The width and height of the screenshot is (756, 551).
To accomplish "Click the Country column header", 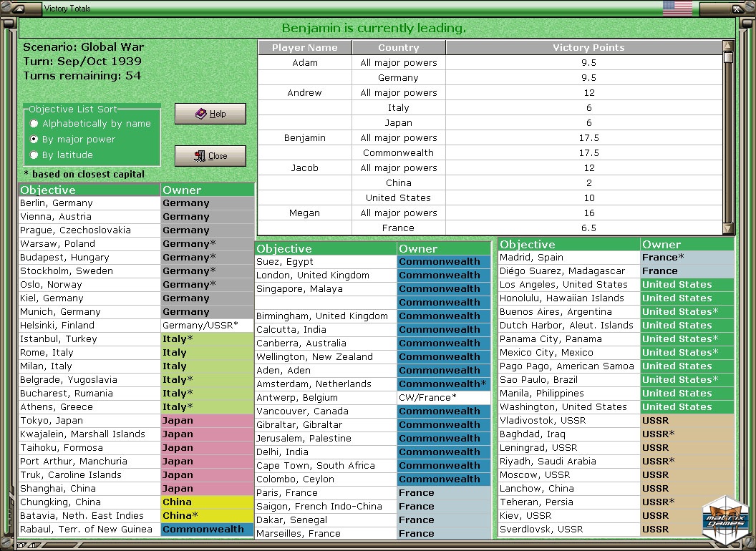I will coord(398,48).
